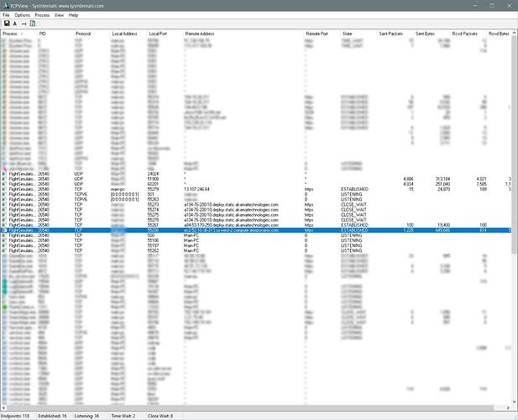
Task: Sort by the Local Address column header
Action: tap(128, 34)
